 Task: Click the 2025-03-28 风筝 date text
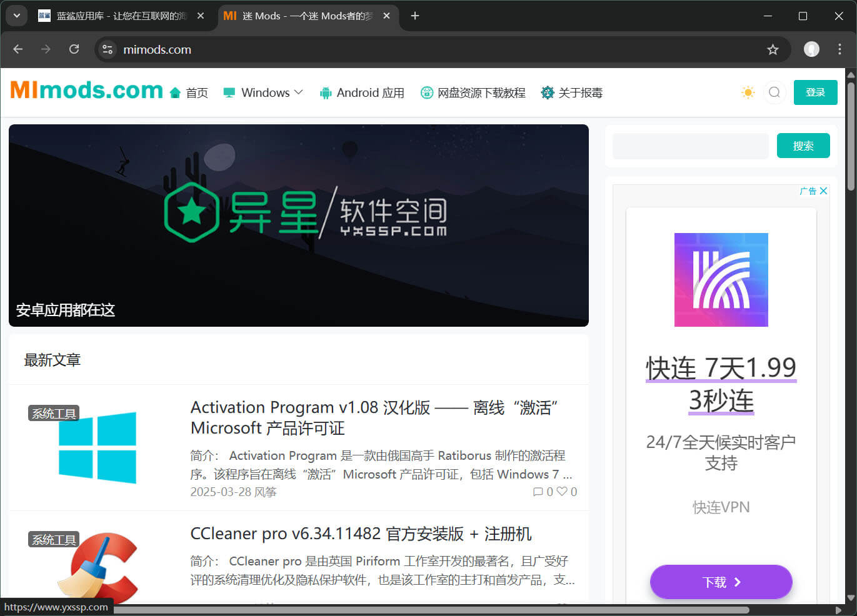point(233,492)
